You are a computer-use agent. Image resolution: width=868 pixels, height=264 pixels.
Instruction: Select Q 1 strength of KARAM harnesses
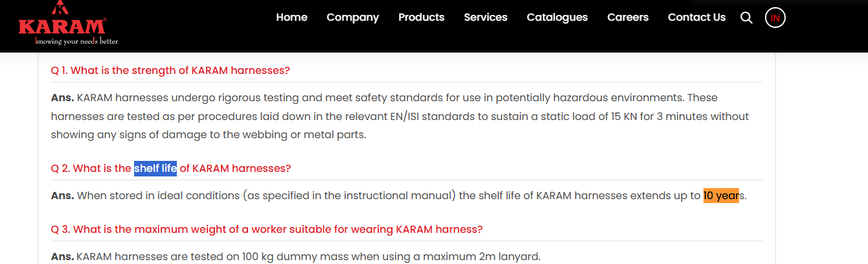pyautogui.click(x=170, y=71)
